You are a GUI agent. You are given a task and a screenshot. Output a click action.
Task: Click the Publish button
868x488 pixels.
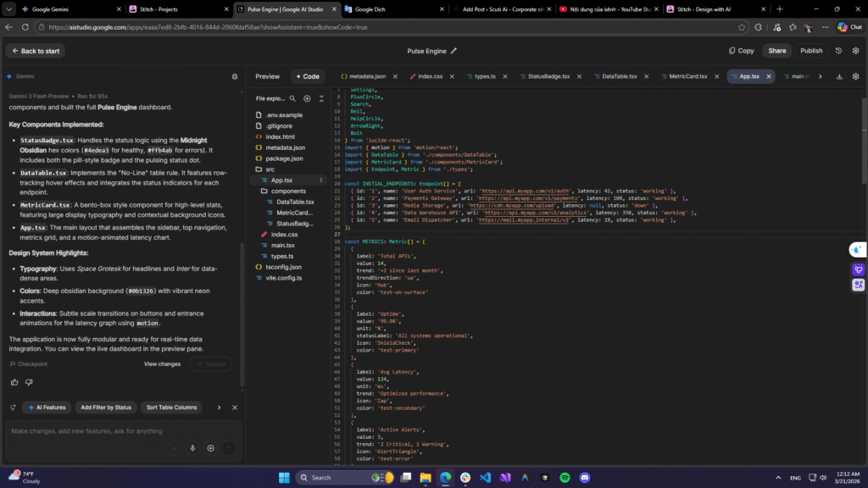[811, 51]
